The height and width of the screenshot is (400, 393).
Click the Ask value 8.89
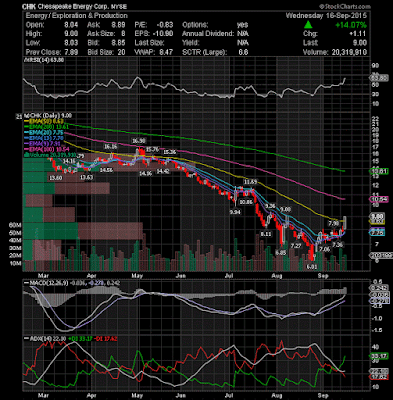[x=118, y=25]
